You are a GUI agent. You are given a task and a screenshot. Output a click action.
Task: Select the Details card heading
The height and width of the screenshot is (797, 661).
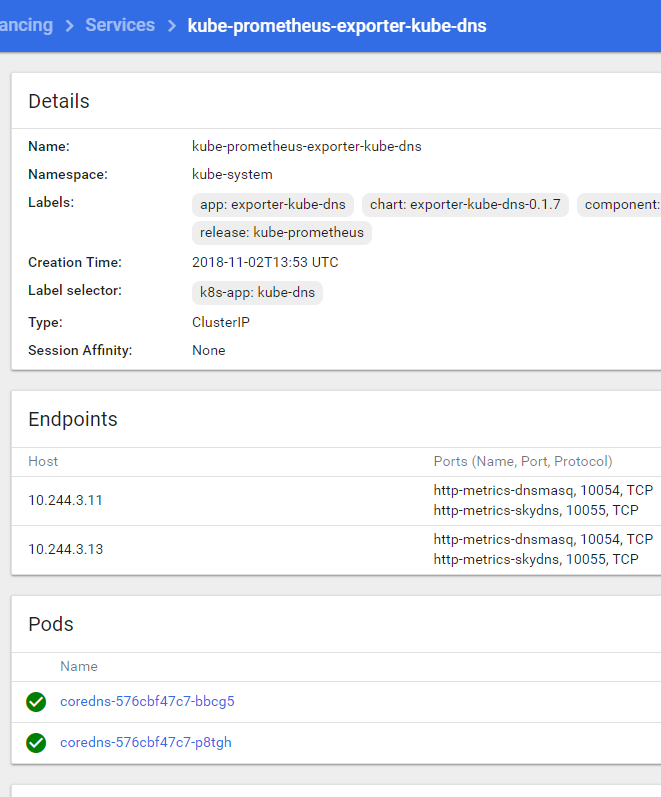click(59, 101)
